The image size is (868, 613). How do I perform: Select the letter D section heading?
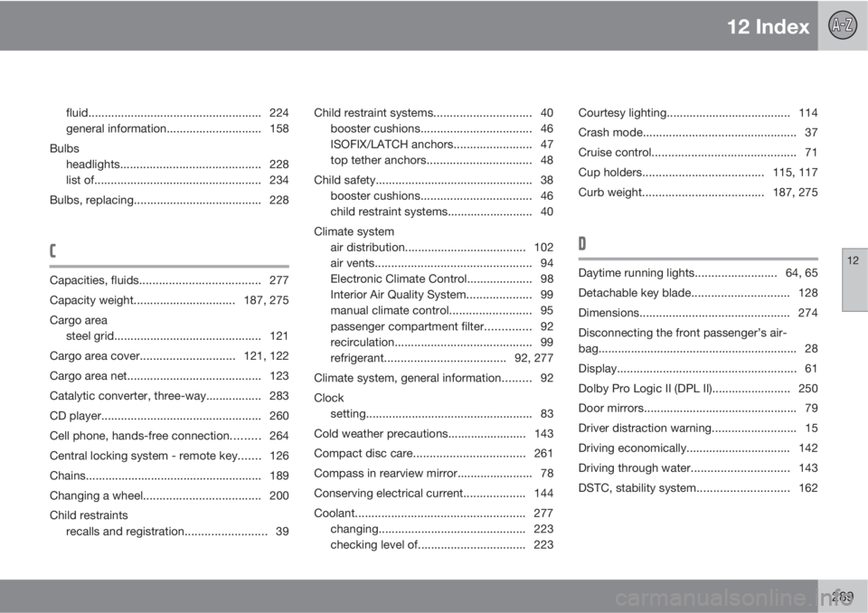(582, 243)
